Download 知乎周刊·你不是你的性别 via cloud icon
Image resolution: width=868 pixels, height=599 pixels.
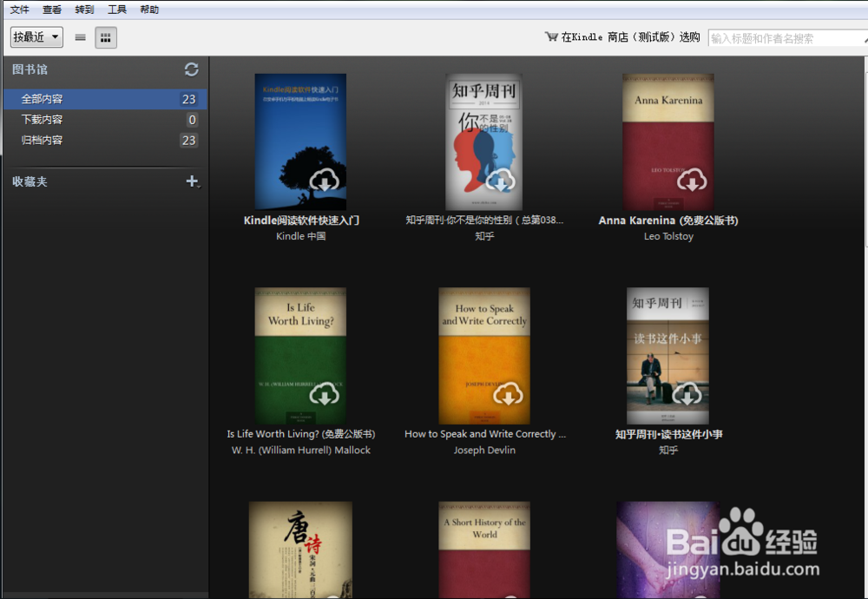click(x=501, y=181)
